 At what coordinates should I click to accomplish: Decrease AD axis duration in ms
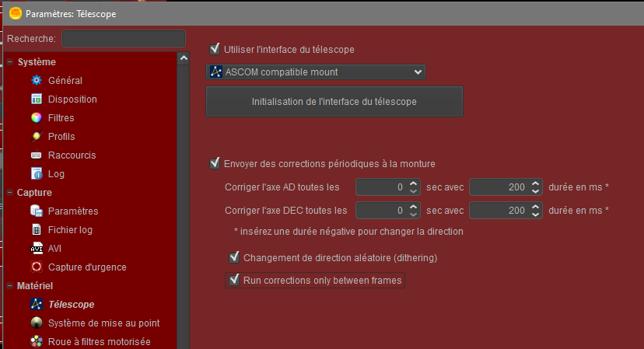[x=535, y=191]
